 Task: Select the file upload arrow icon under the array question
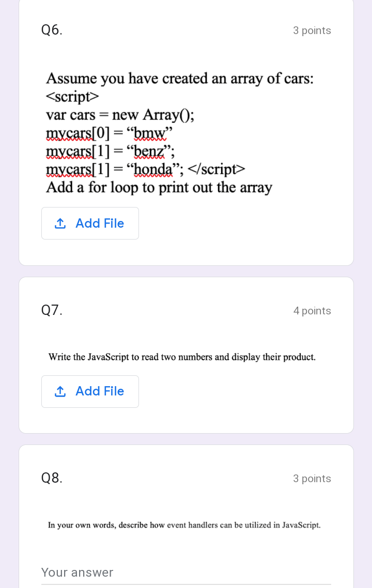coord(60,223)
